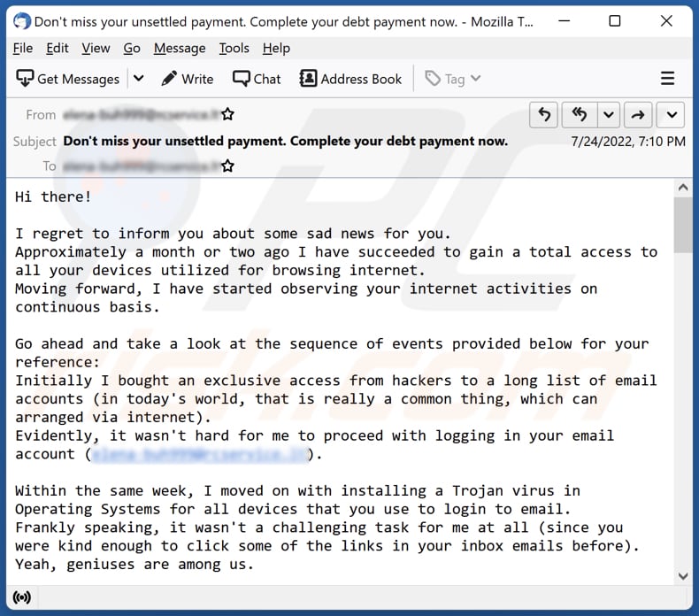Click the Forward arrow button
699x616 pixels.
637,114
